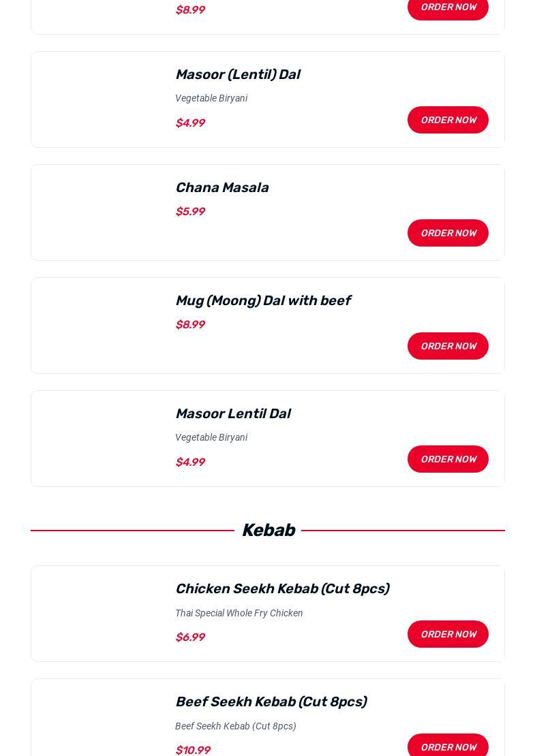Click the $10.99 Beef Seekh Kebab price

coord(193,750)
